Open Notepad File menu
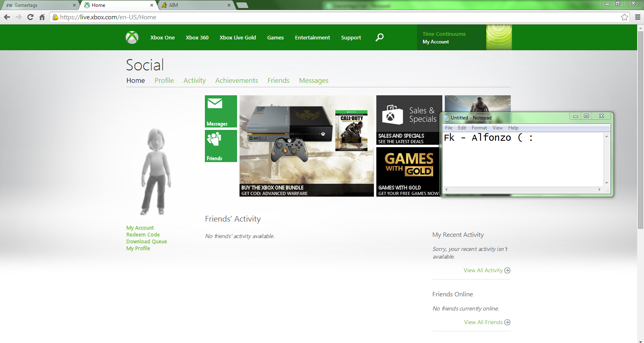 [x=449, y=128]
